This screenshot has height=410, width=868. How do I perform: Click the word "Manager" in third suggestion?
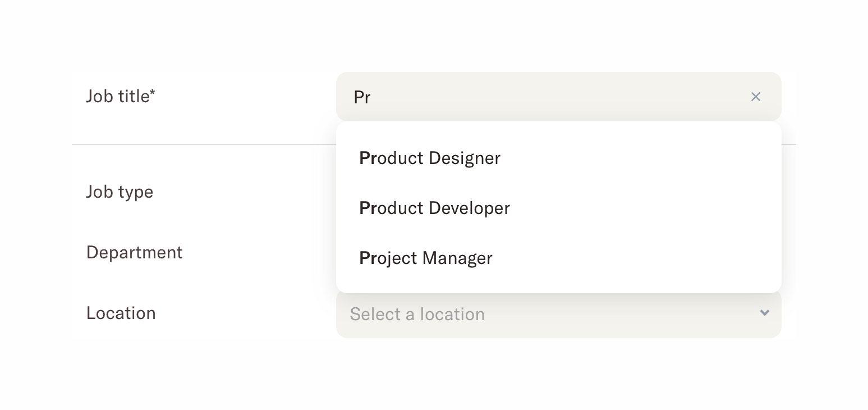click(457, 258)
